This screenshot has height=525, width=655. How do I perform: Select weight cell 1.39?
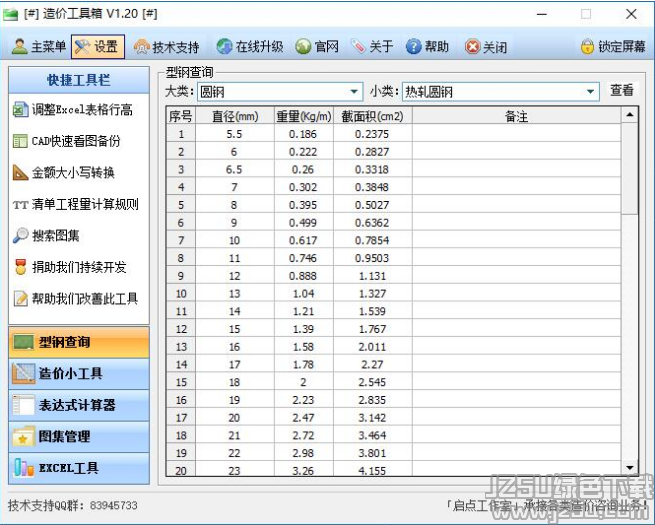(x=304, y=329)
